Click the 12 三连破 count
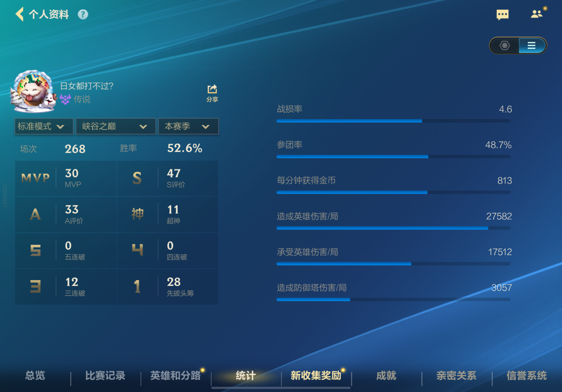 coord(72,282)
